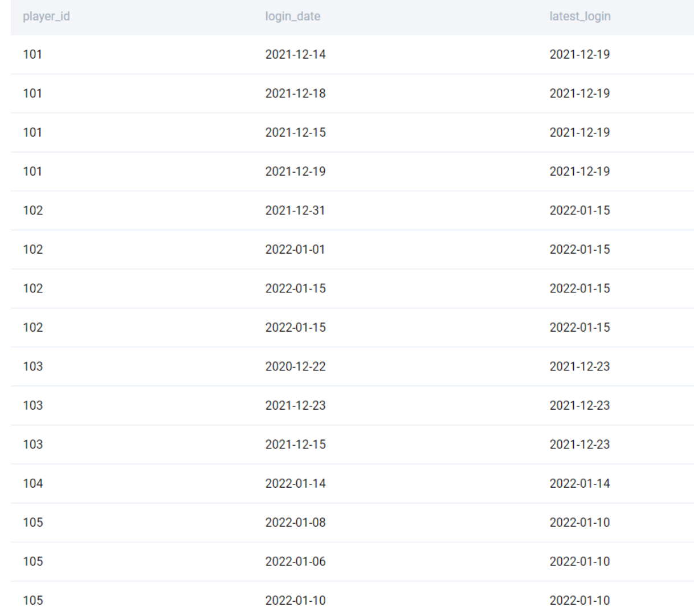
Task: Click player_id 102 beside login_date 2022-01-01
Action: coord(32,250)
